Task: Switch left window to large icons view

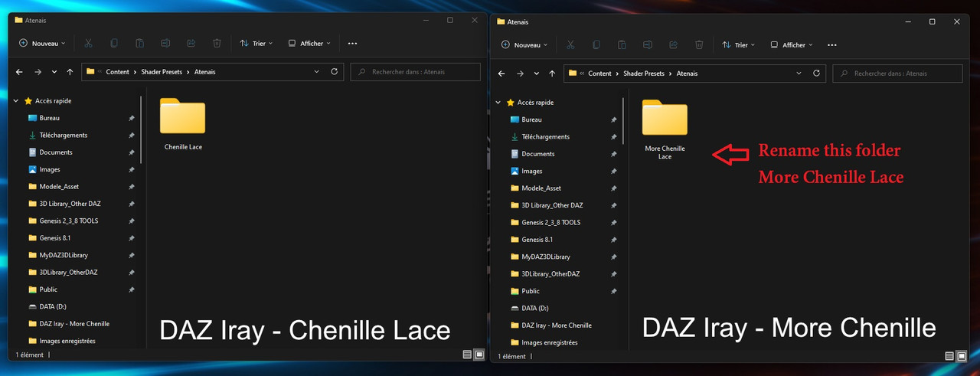Action: [x=479, y=355]
